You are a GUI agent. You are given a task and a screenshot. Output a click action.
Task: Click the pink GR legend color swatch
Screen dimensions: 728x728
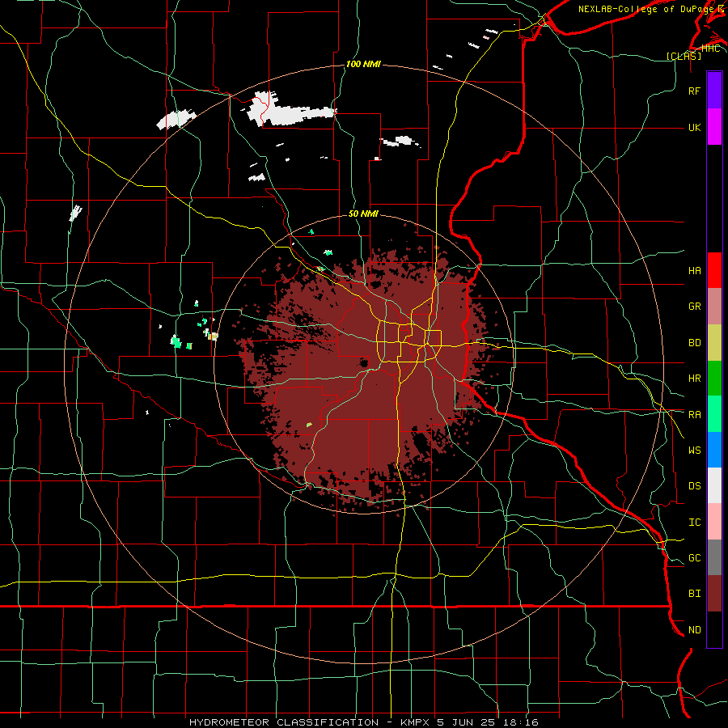[x=714, y=307]
